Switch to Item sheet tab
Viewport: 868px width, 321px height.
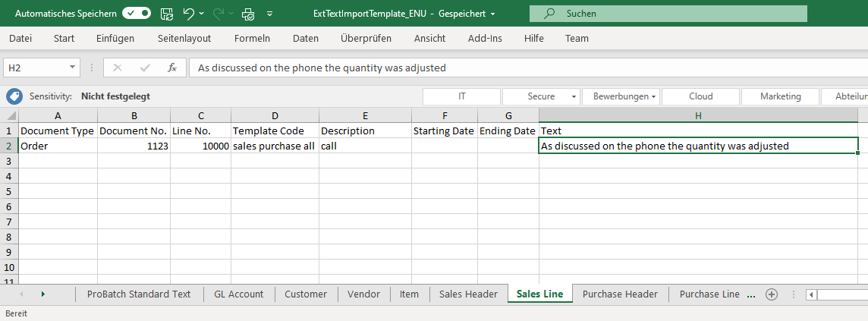tap(409, 294)
